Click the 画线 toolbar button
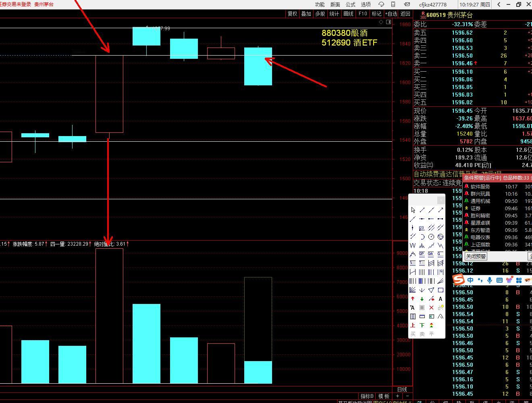The image size is (532, 403). [x=349, y=14]
